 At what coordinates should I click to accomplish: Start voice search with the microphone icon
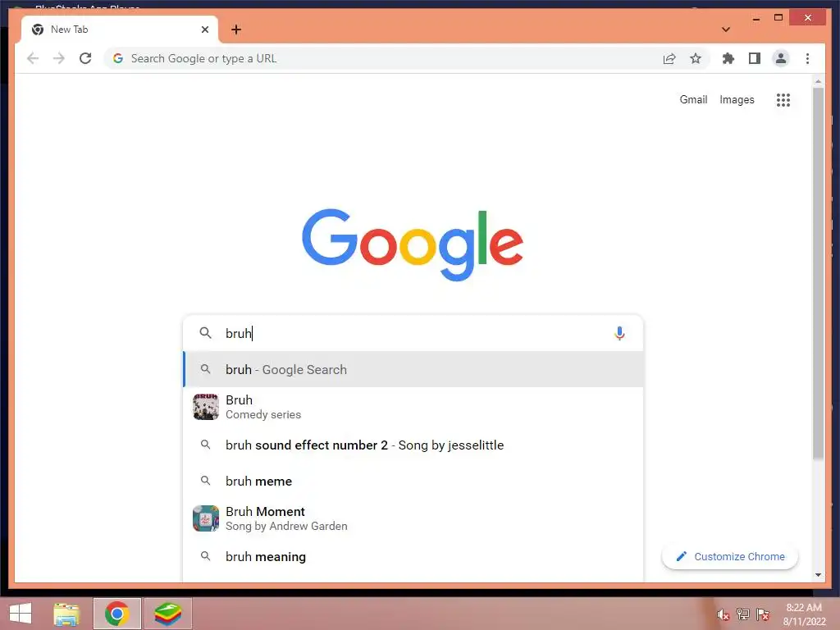[x=619, y=333]
